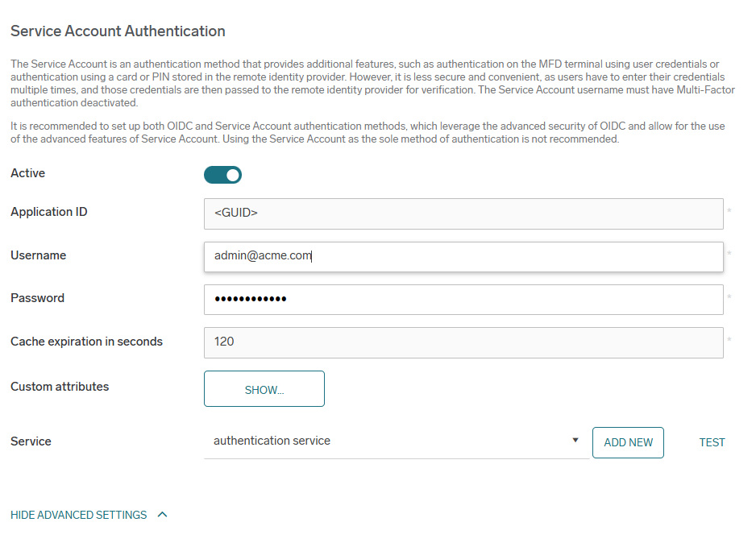The height and width of the screenshot is (547, 756).
Task: Focus the masked Password input field
Action: [463, 300]
